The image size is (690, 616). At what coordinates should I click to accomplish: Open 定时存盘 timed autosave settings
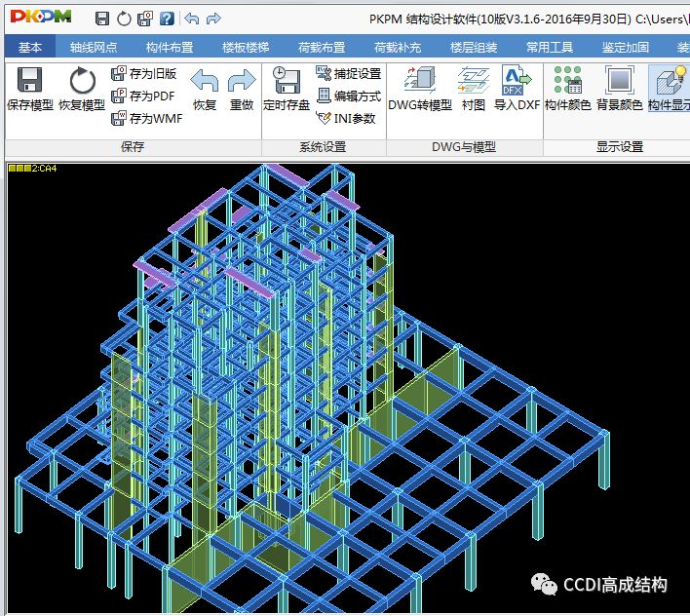point(287,89)
